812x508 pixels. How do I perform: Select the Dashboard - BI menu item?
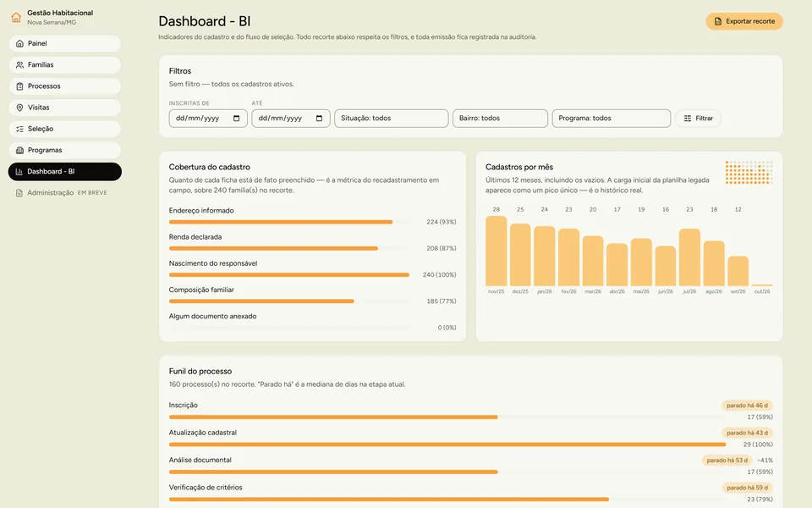(x=65, y=172)
